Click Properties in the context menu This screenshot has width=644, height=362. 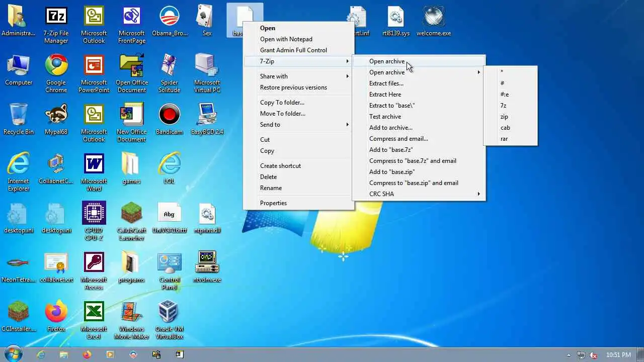coord(298,203)
